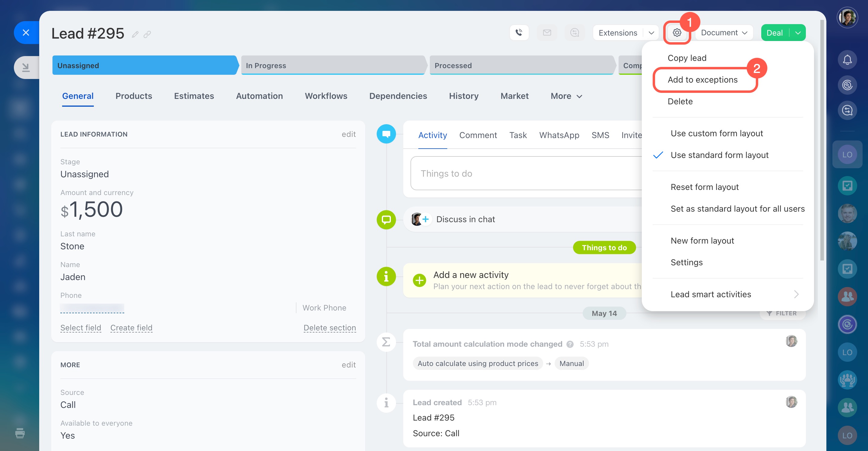Select Use standard form layout option
Image resolution: width=868 pixels, height=451 pixels.
(719, 155)
